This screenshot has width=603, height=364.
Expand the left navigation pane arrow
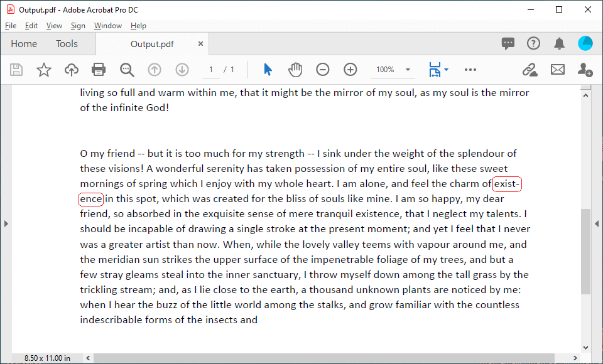tap(5, 223)
